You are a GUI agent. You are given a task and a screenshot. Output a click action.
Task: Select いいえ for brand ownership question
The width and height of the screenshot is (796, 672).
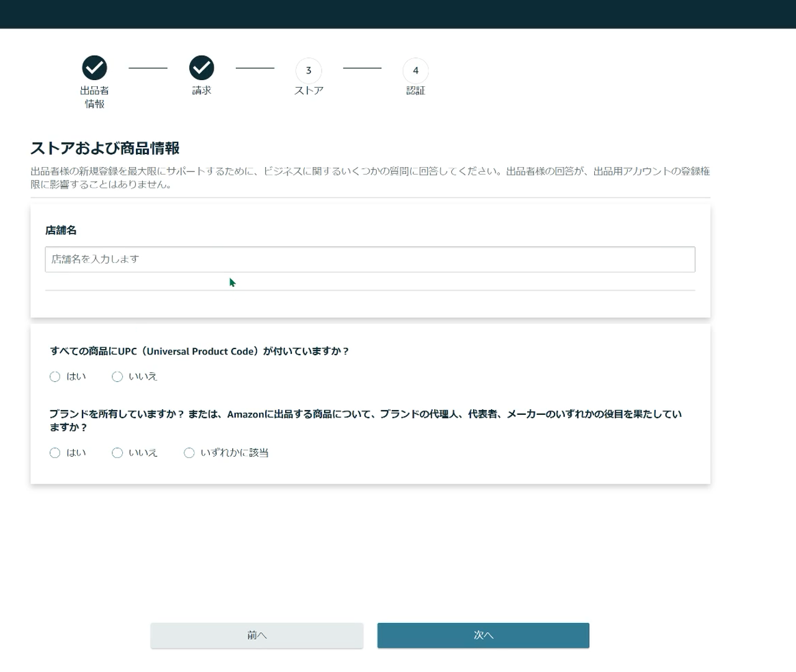[x=117, y=453]
